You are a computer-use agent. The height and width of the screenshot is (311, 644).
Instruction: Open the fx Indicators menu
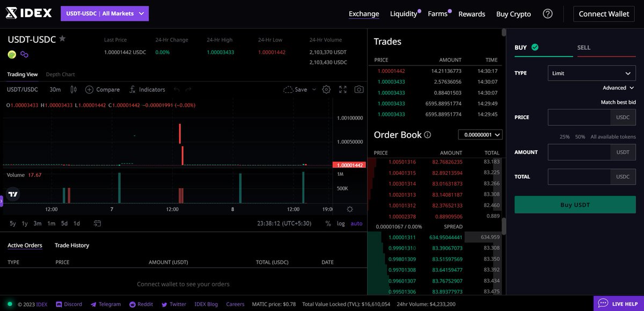pos(147,90)
